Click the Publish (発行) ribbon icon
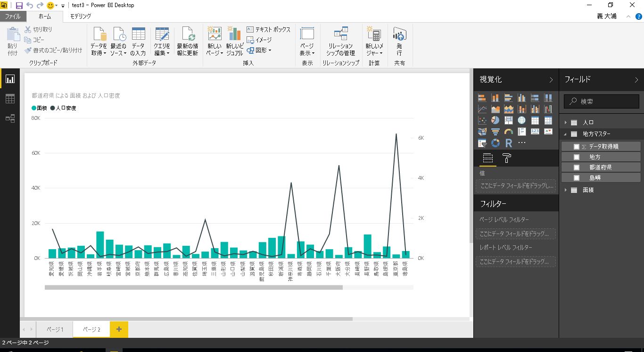The width and height of the screenshot is (644, 352). [399, 41]
